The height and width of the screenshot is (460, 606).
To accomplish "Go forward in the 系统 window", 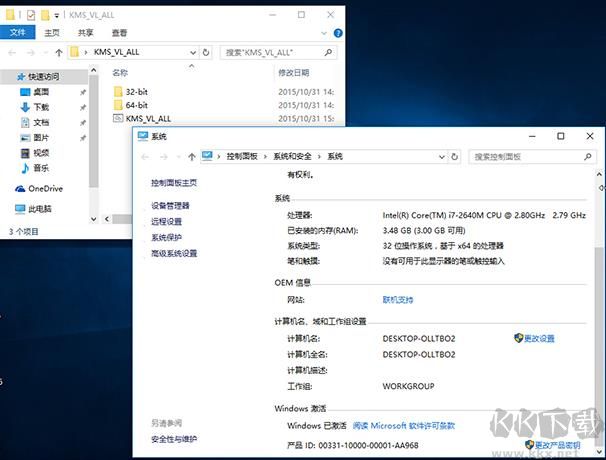I will click(x=164, y=157).
